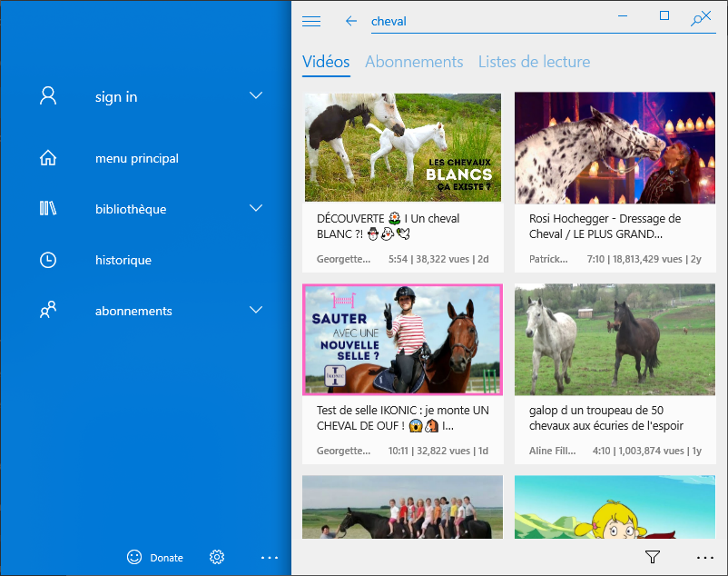Open the filter funnel icon

653,557
